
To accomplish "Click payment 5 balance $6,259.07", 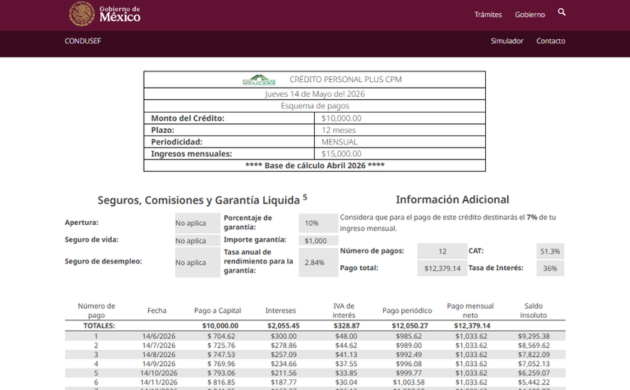I will 534,373.
